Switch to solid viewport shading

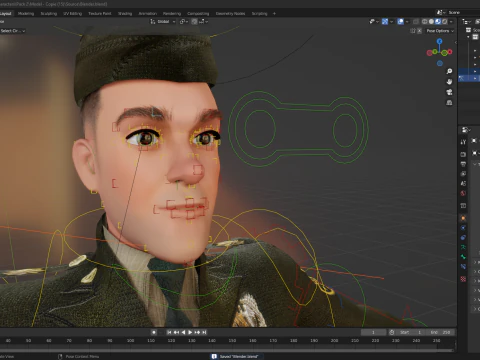pyautogui.click(x=431, y=21)
